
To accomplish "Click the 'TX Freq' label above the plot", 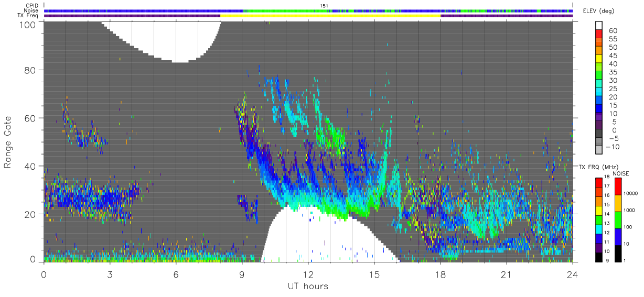I will pyautogui.click(x=28, y=16).
